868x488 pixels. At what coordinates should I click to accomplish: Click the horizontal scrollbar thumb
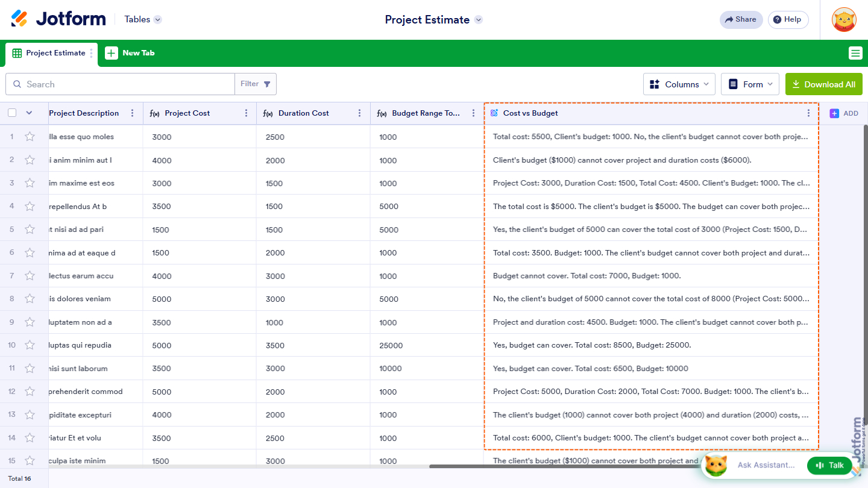[564, 466]
